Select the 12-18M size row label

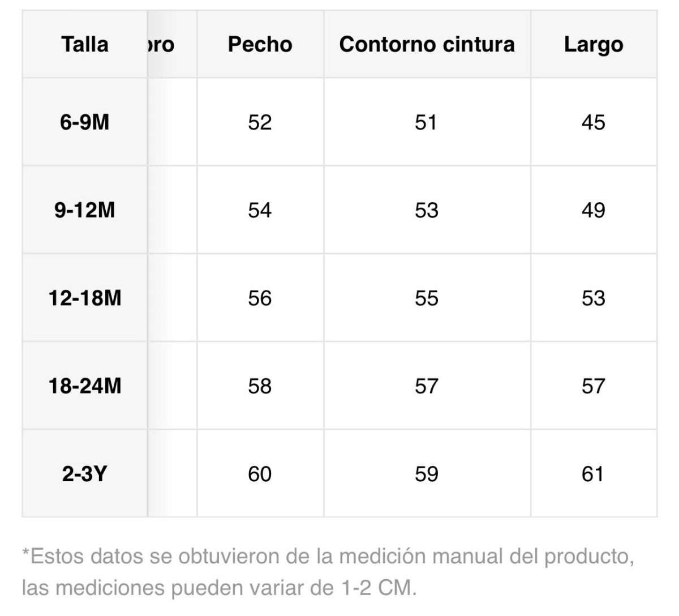85,298
